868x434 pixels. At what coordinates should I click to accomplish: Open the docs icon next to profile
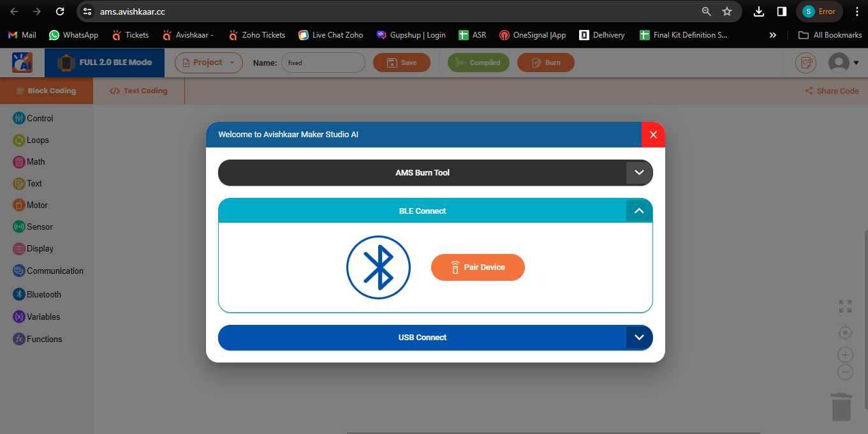pyautogui.click(x=805, y=63)
